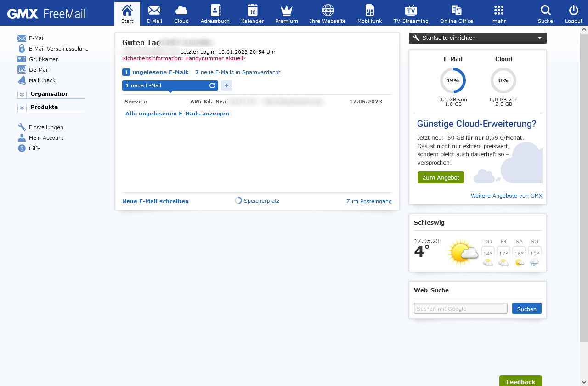Select the SO forecast day
The height and width of the screenshot is (386, 588).
point(535,253)
